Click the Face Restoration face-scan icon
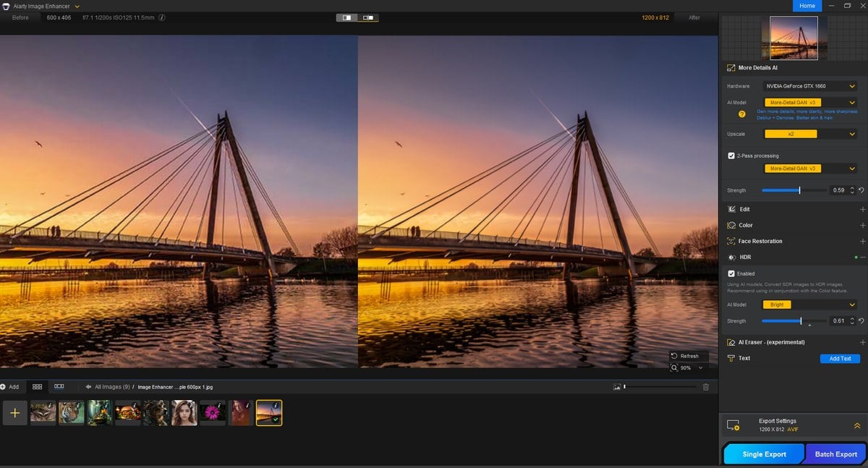The width and height of the screenshot is (868, 468). click(731, 241)
